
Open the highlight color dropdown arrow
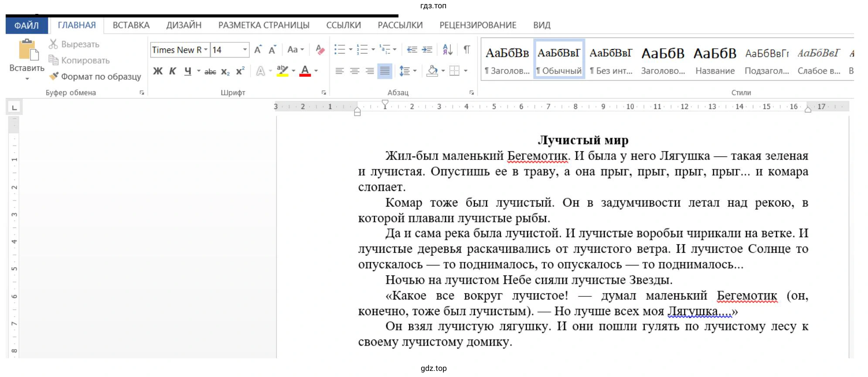(x=293, y=71)
